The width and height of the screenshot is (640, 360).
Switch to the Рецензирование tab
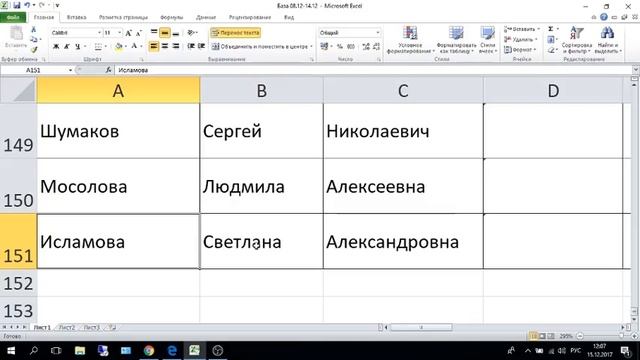(x=250, y=17)
